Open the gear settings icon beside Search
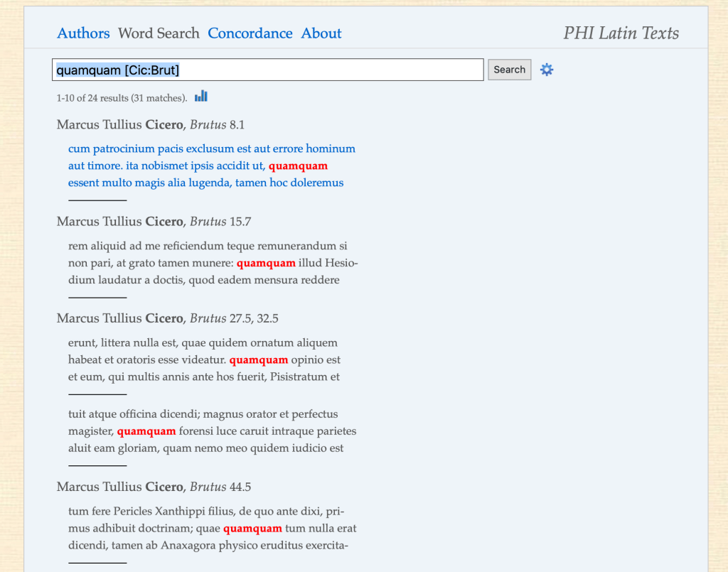The width and height of the screenshot is (728, 572). click(546, 70)
